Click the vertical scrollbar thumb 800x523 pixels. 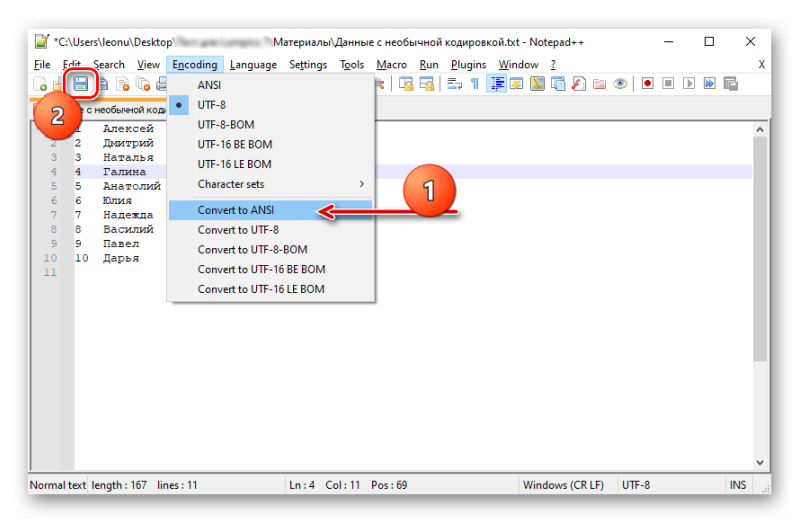[760, 249]
